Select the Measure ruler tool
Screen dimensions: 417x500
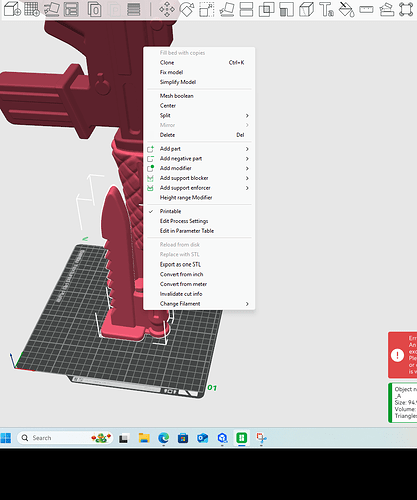tap(366, 9)
